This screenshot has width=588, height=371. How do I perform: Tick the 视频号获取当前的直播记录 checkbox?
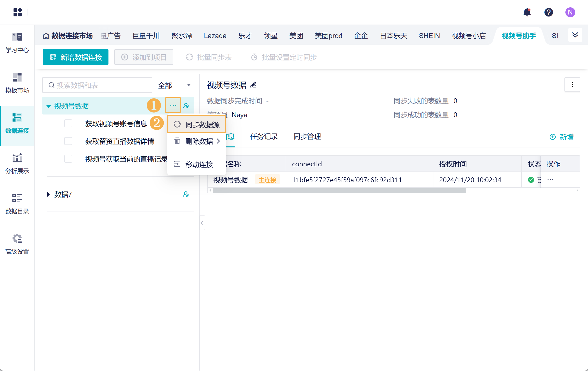(x=68, y=159)
